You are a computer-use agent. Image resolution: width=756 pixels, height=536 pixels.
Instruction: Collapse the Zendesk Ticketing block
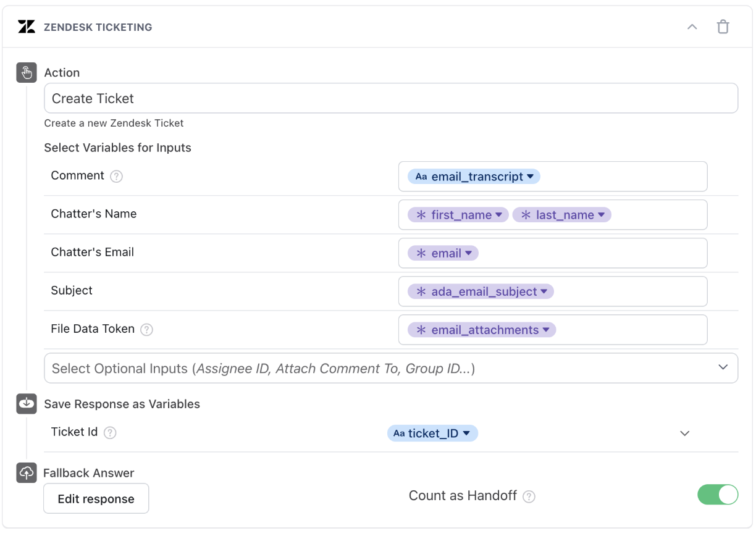[x=692, y=27]
